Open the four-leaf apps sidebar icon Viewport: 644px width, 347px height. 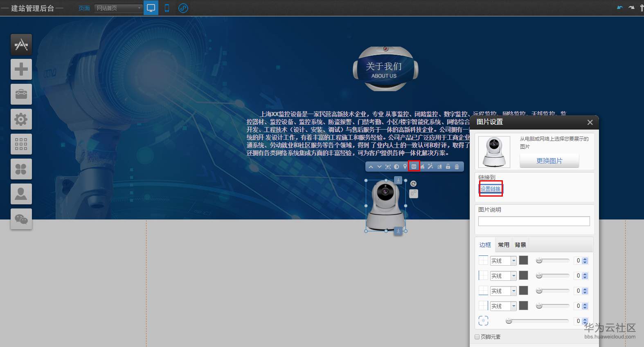pos(21,169)
